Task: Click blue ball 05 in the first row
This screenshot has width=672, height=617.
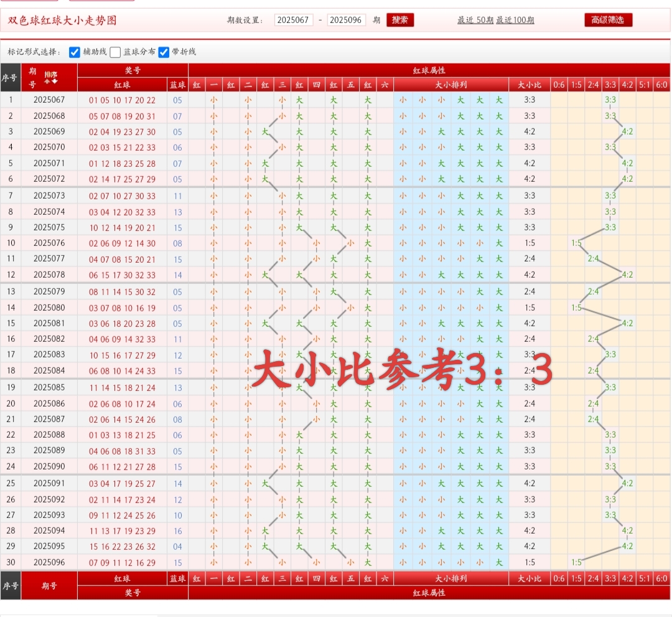Action: 177,99
